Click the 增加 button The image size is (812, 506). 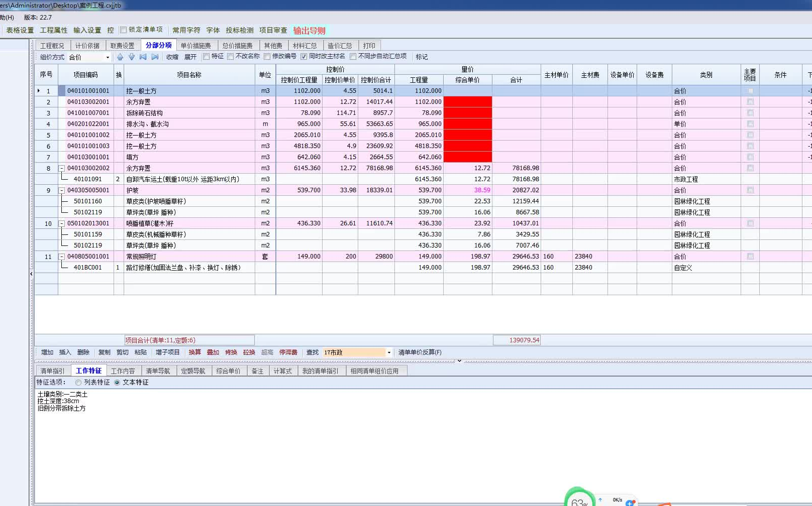(47, 352)
